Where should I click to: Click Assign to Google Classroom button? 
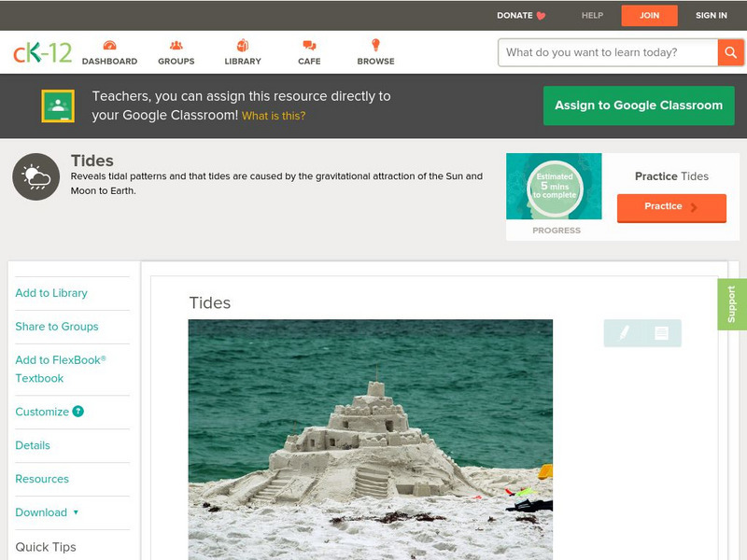pyautogui.click(x=639, y=105)
